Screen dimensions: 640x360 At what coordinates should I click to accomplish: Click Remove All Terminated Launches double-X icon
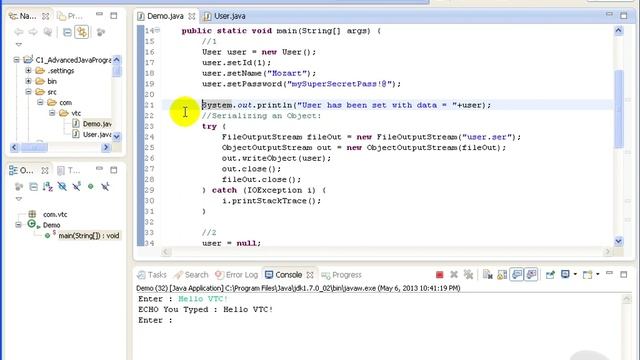468,275
